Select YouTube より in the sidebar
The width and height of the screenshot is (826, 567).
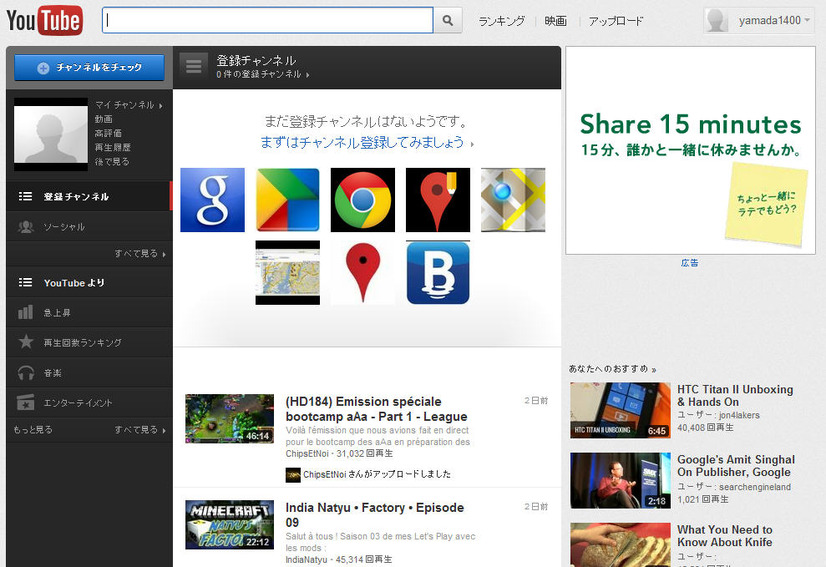click(x=90, y=283)
